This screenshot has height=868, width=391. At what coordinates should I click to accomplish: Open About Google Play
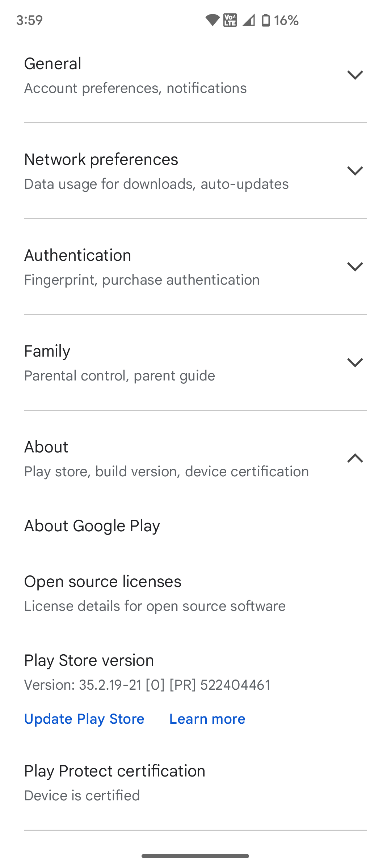click(x=92, y=526)
